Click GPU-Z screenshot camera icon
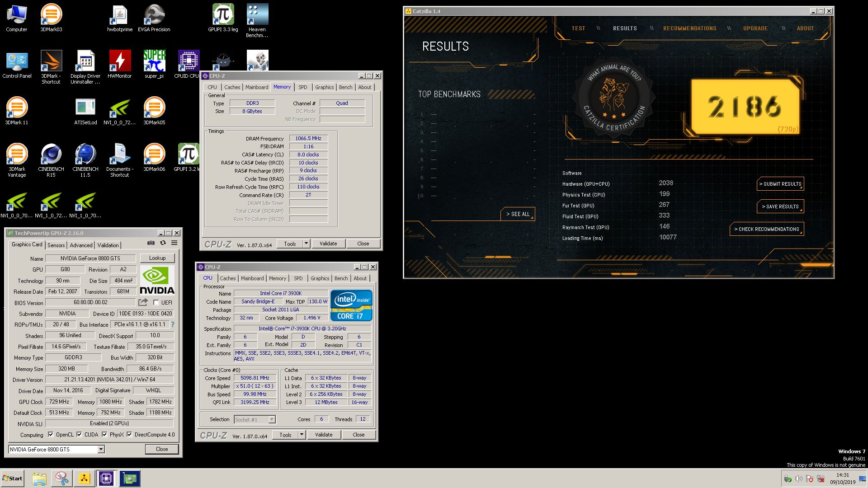Viewport: 868px width, 488px height. [151, 243]
